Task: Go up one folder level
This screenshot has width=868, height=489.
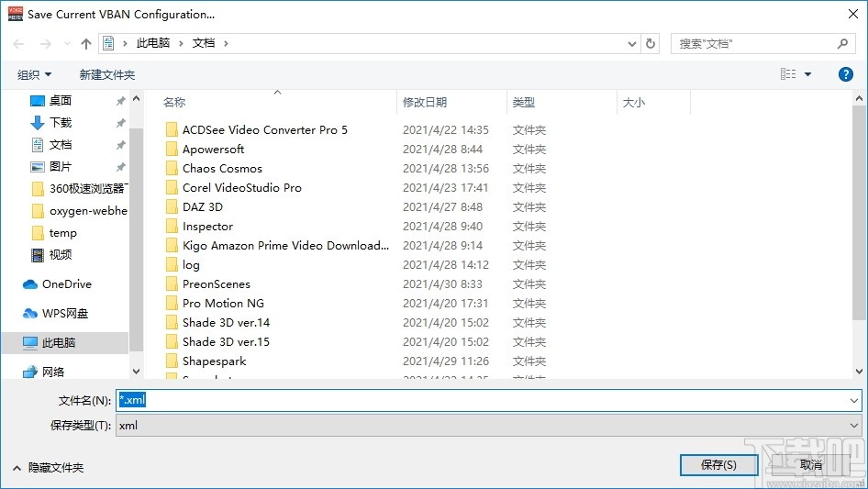Action: 86,44
